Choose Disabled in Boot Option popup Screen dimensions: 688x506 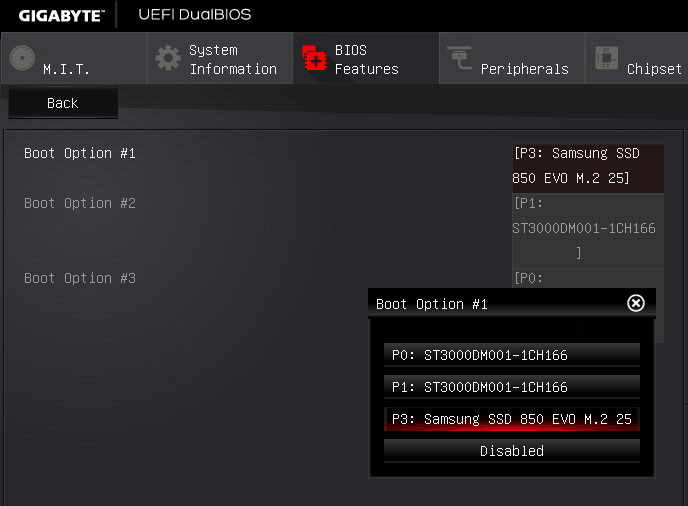click(512, 451)
